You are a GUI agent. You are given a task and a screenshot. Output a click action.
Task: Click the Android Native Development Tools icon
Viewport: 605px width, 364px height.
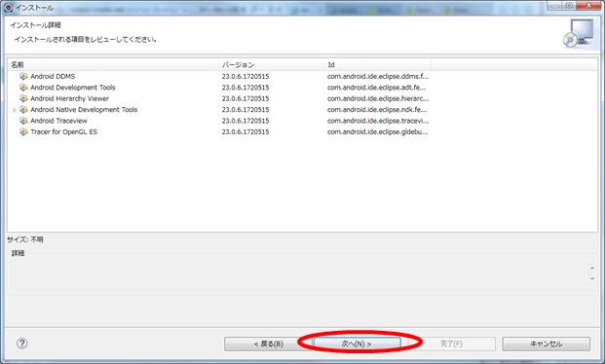pos(23,110)
